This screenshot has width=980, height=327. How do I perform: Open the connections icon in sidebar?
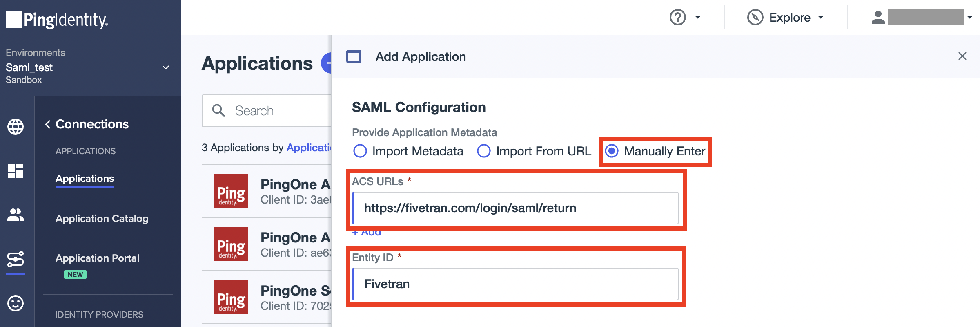click(x=16, y=259)
